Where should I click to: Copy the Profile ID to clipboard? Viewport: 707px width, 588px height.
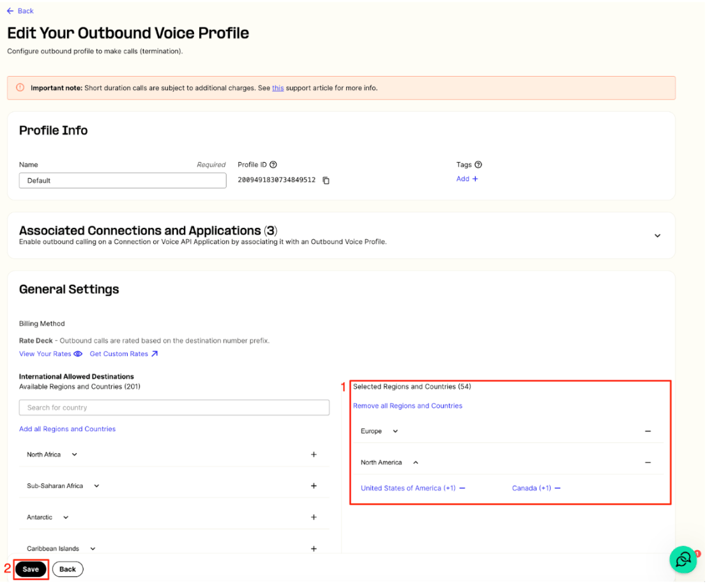pos(326,181)
